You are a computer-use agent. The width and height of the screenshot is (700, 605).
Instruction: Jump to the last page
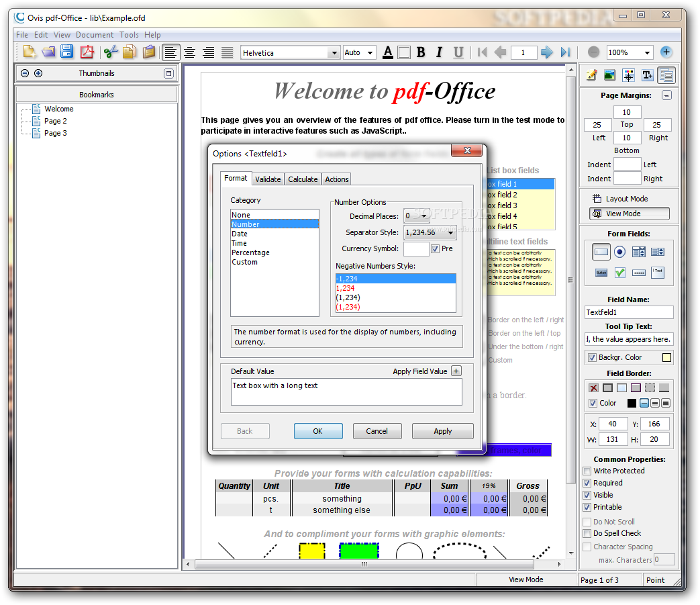565,52
